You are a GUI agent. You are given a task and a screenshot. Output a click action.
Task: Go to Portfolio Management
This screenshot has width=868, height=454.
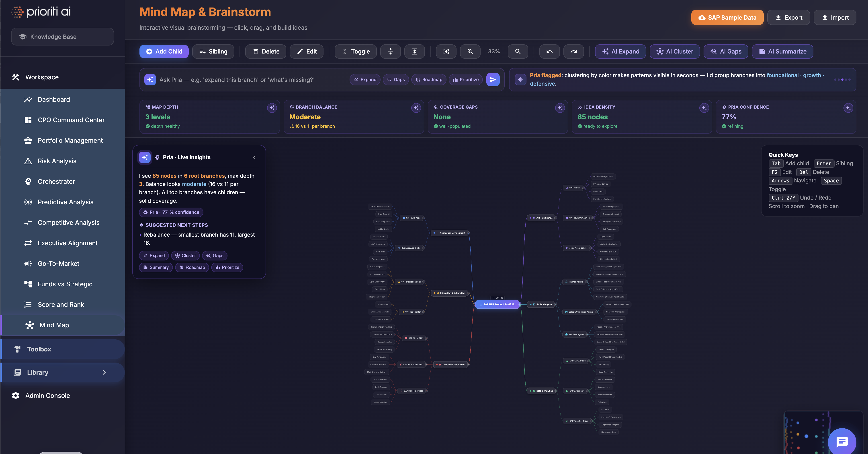[63, 141]
